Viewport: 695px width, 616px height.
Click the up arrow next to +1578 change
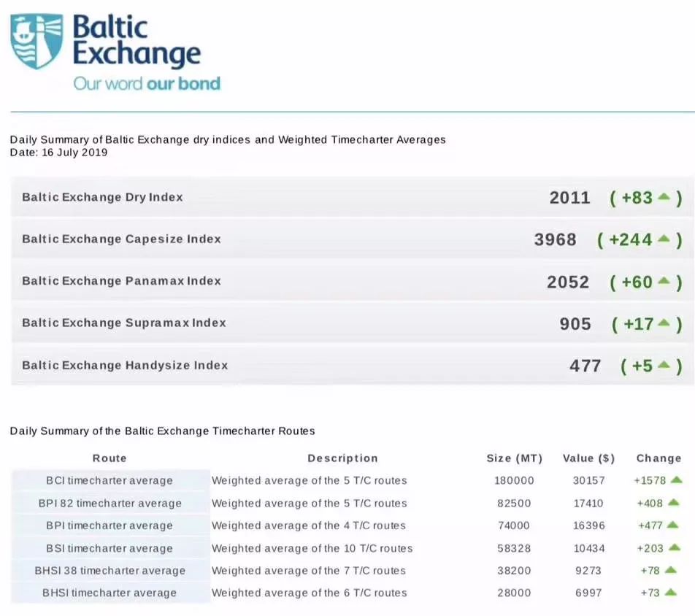pos(676,480)
